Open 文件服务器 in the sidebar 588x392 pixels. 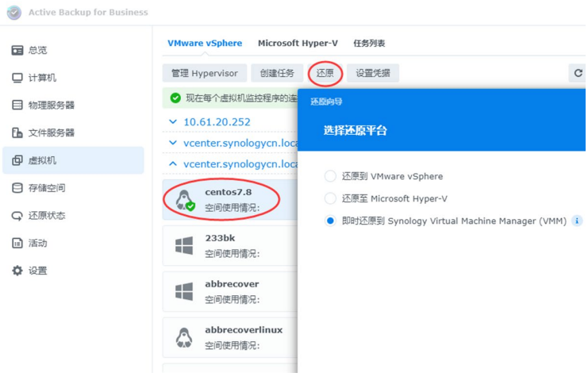[52, 133]
